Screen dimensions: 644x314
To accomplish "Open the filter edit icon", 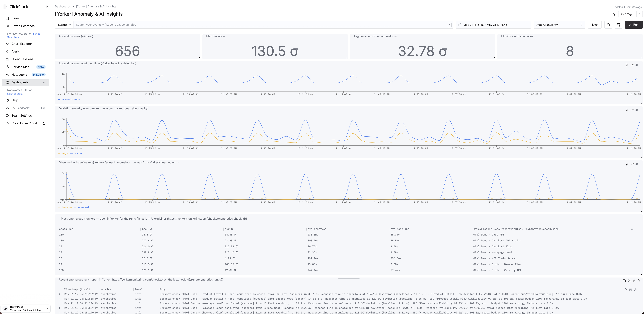I will 618,25.
